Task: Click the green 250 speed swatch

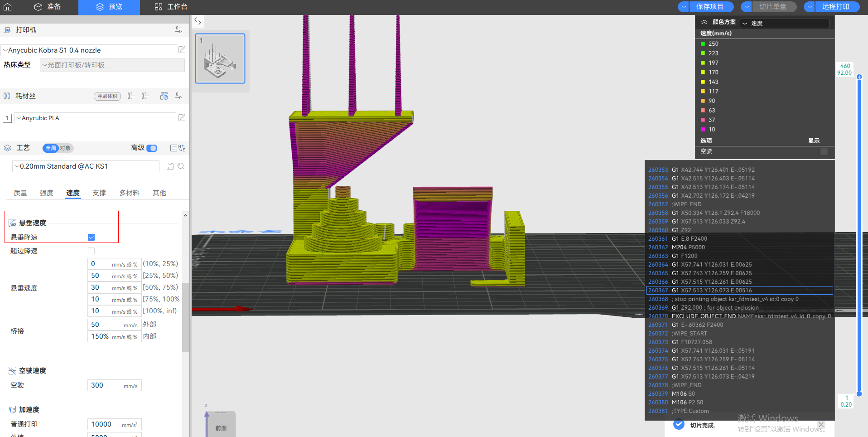Action: tap(703, 44)
